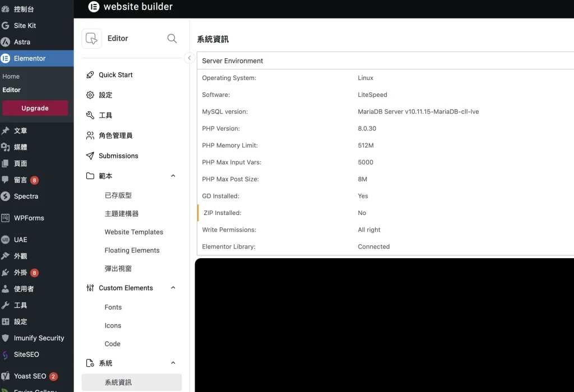574x392 pixels.
Task: Click the Custom Elements sliders icon
Action: click(90, 288)
